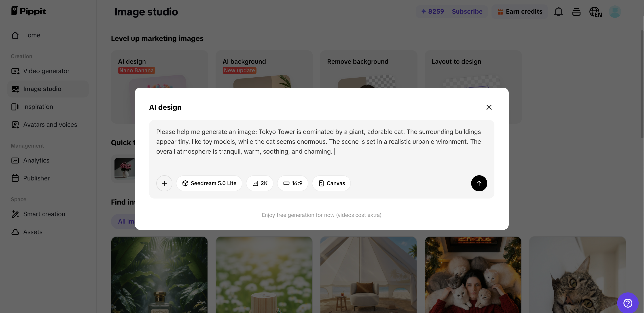Open the Smart creation sidebar item

pos(44,214)
